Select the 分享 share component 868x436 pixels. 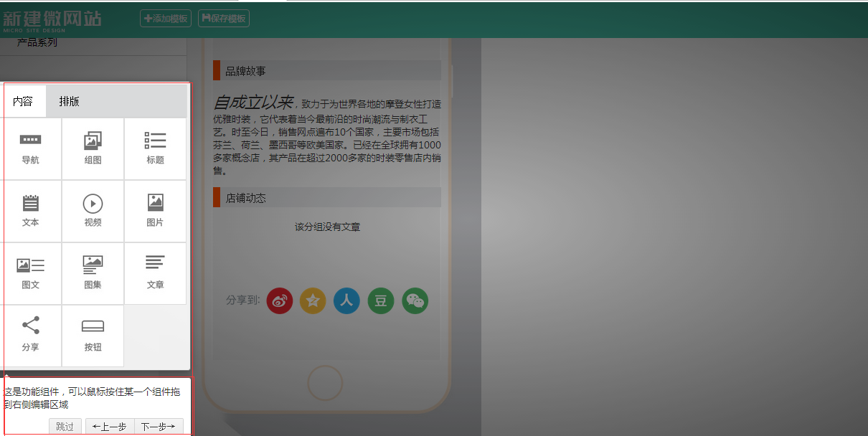31,336
